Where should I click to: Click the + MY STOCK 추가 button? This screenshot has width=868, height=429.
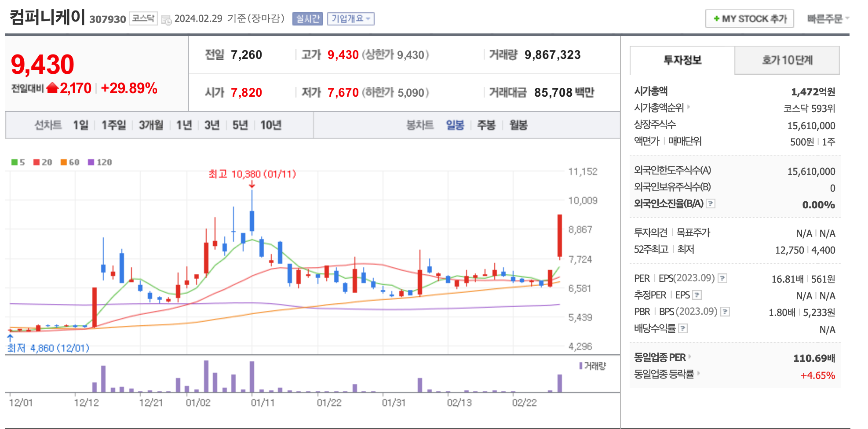pos(749,18)
